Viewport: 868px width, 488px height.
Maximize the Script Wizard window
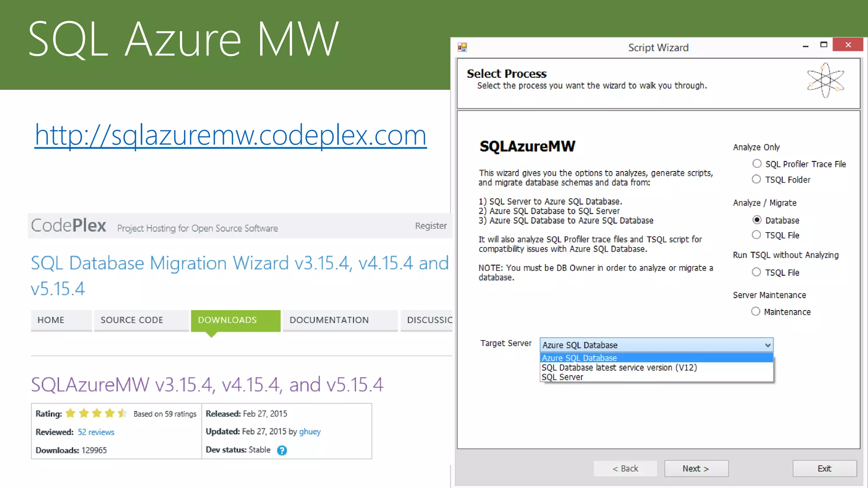tap(823, 45)
